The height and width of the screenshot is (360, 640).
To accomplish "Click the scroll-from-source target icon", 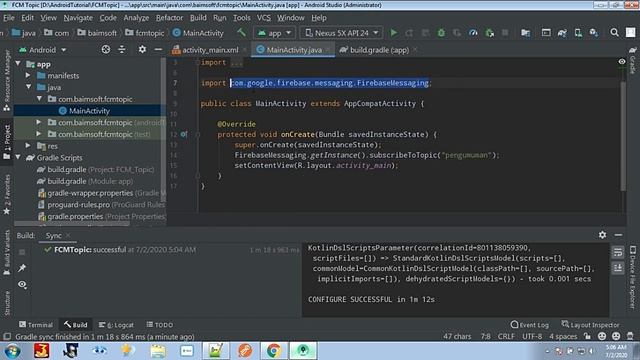I will [106, 49].
